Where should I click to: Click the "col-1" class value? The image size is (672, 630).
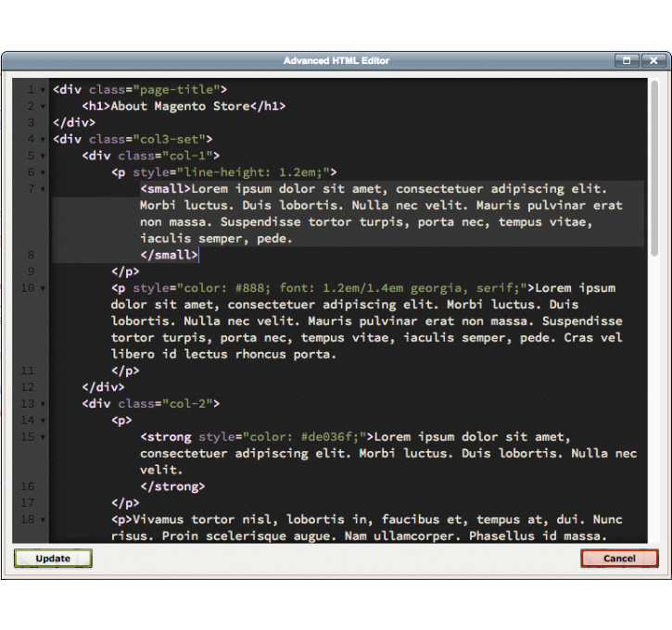(188, 156)
